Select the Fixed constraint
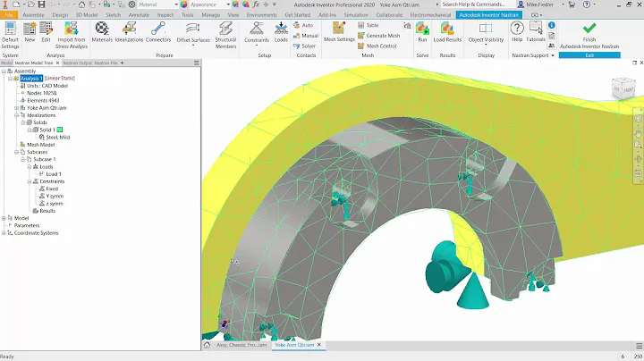644x361 pixels. pyautogui.click(x=52, y=189)
